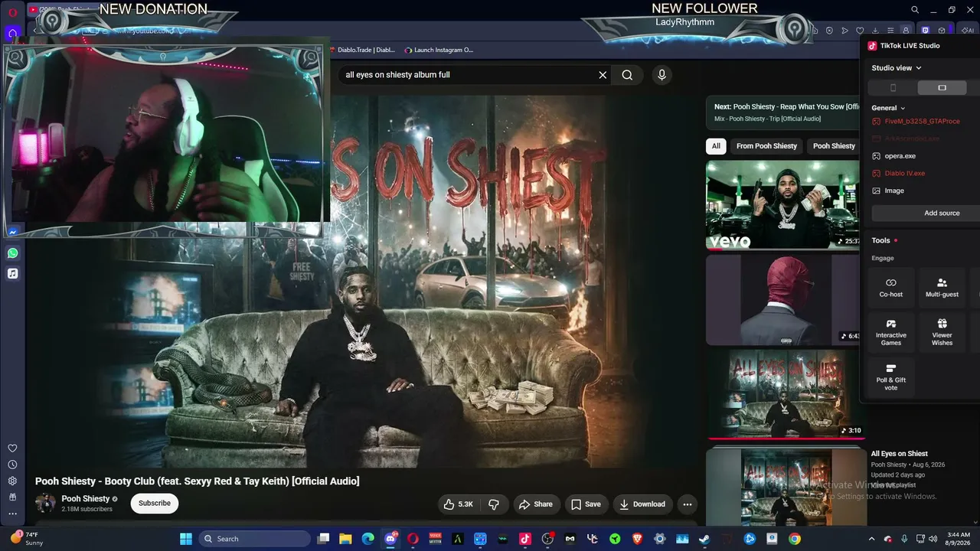Open the weather widget showing 74°F Sunny

[x=26, y=539]
